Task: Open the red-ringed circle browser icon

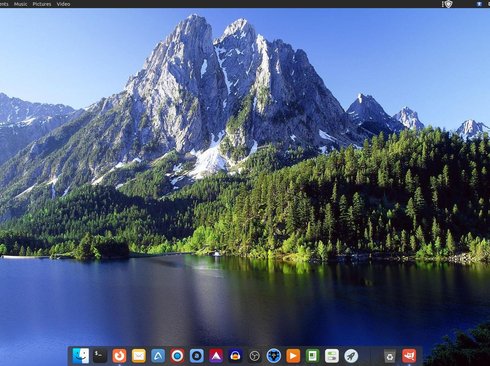Action: click(177, 356)
